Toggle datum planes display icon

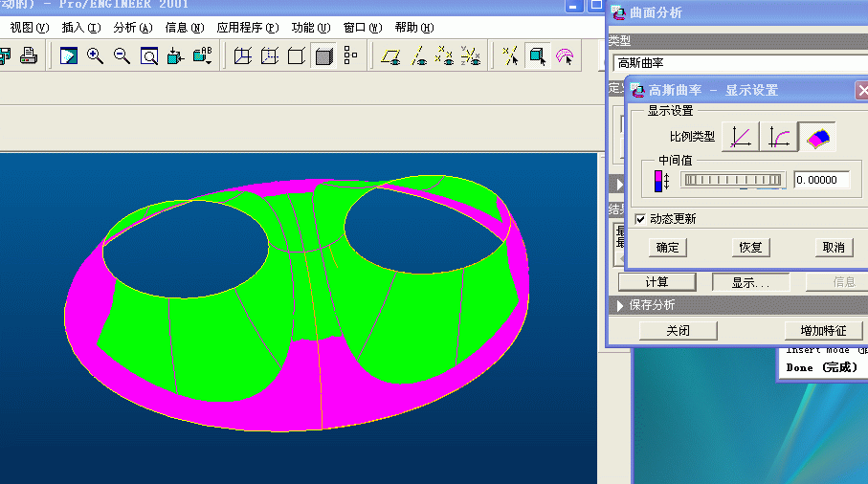(390, 55)
